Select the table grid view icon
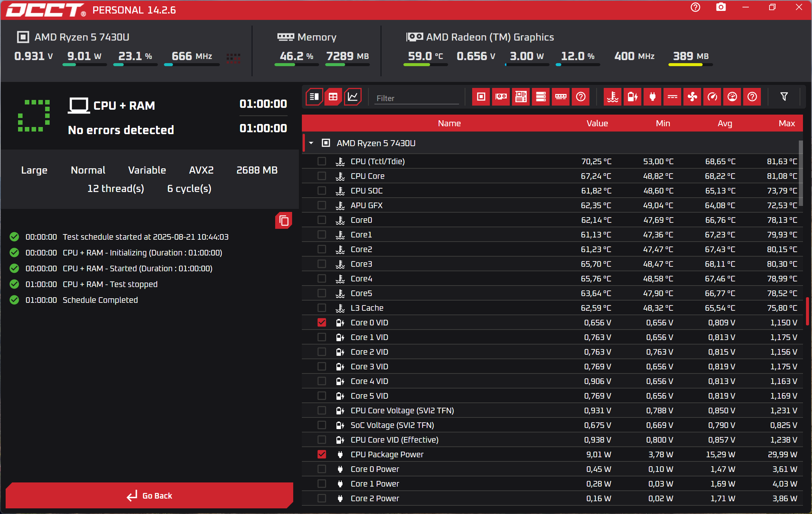The image size is (812, 514). 333,97
